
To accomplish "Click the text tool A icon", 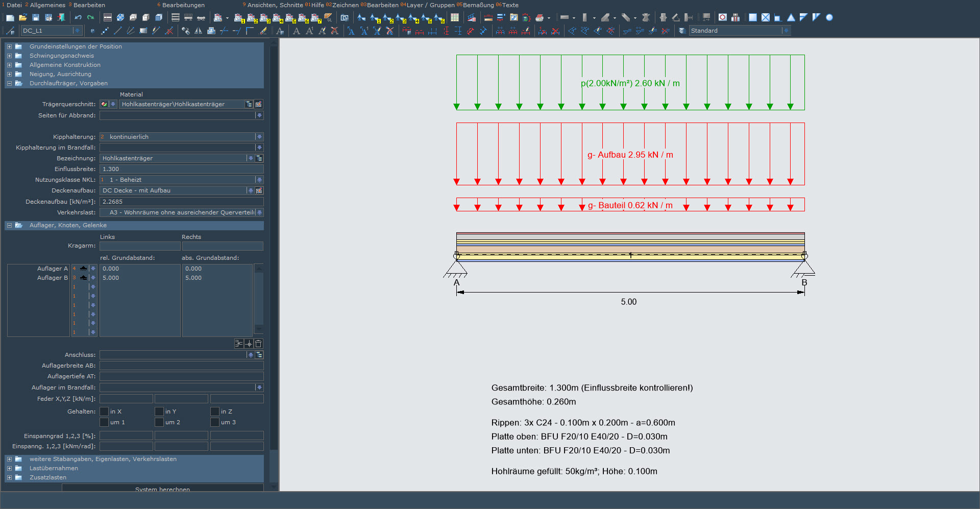I will pos(297,31).
